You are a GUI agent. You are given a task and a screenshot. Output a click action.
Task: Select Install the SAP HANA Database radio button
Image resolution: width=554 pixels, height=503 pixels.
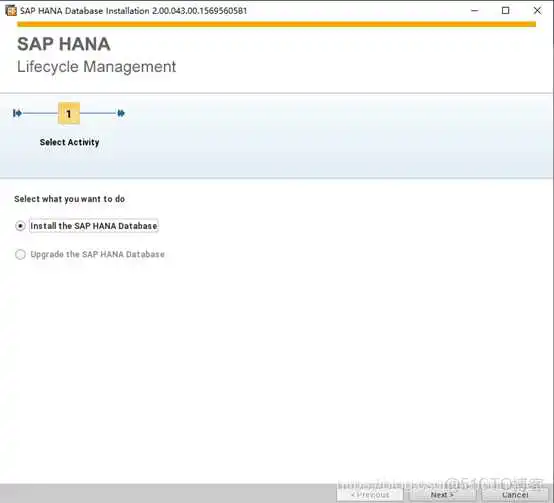[20, 226]
